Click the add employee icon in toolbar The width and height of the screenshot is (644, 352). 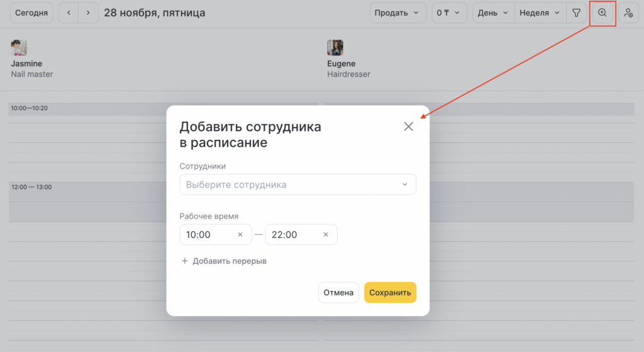(628, 13)
